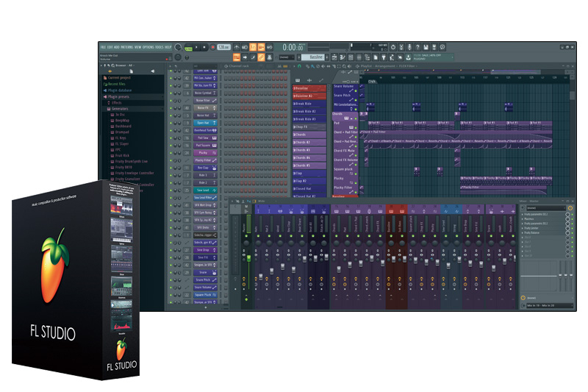Screen dimensions: 588x392
Task: Mute the Snare Volume playlist track
Action: (356, 91)
